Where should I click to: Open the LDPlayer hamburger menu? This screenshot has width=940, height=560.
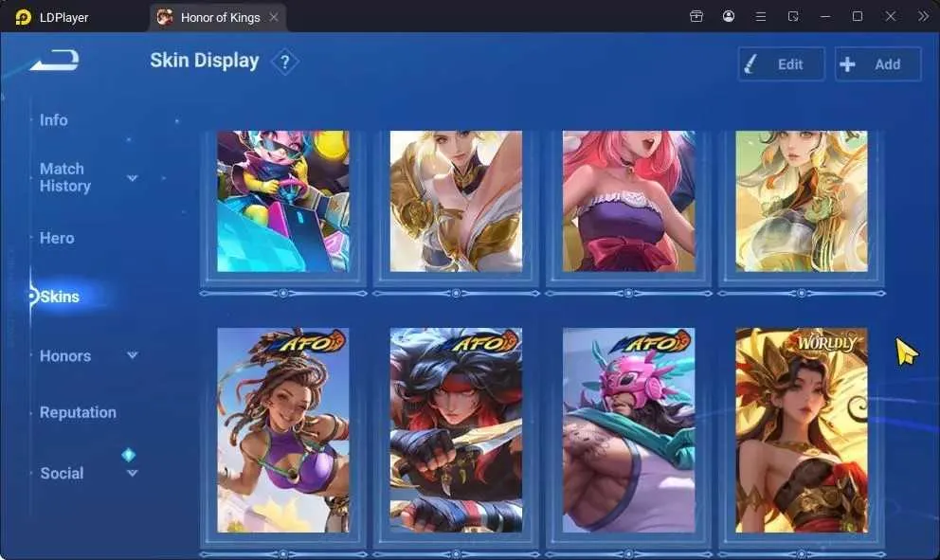point(761,16)
